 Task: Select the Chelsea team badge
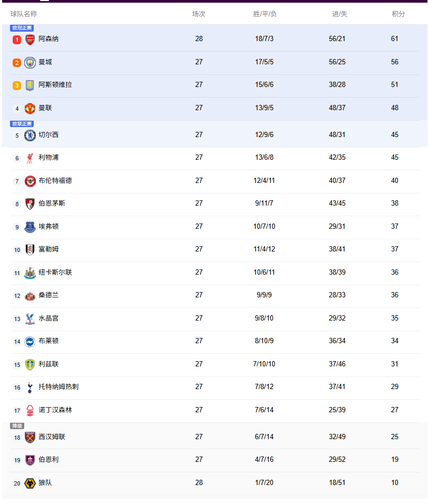pos(30,134)
